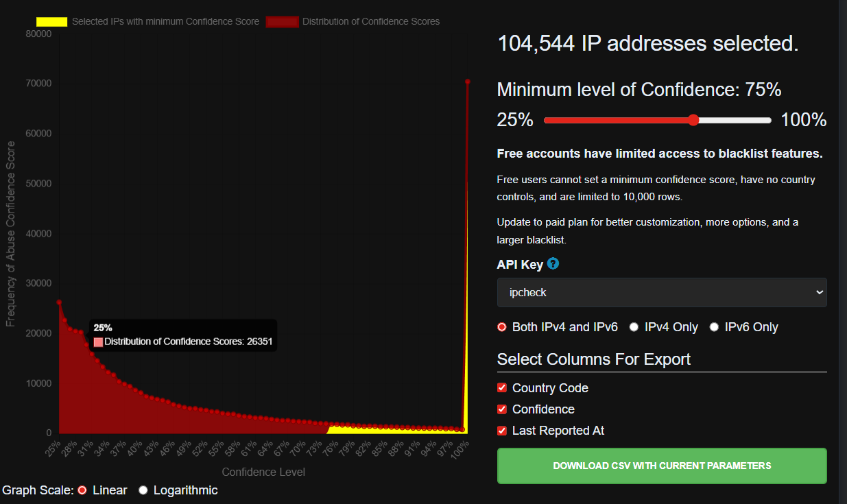Toggle the Last Reported At checkbox
847x504 pixels.
[x=502, y=431]
